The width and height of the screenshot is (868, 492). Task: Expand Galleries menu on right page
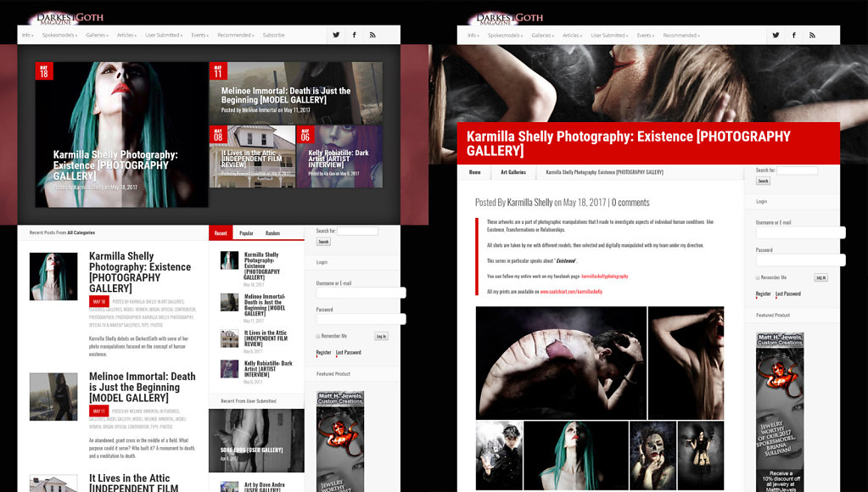pyautogui.click(x=542, y=35)
